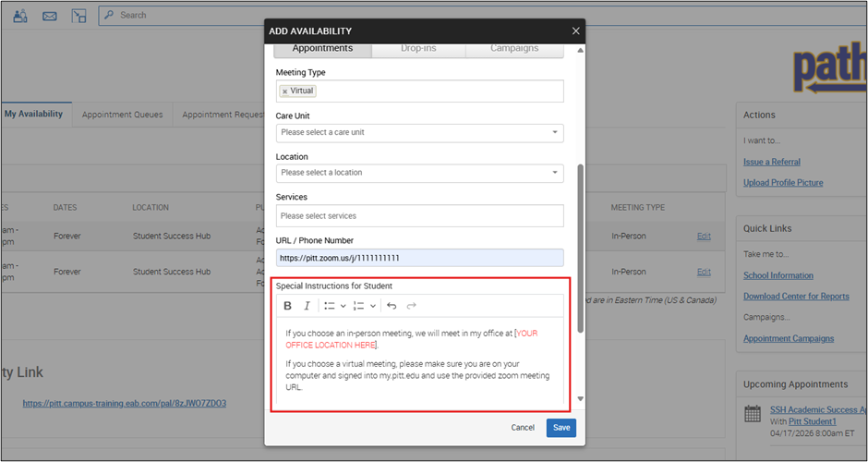Close the Add Availability dialog

[x=575, y=31]
